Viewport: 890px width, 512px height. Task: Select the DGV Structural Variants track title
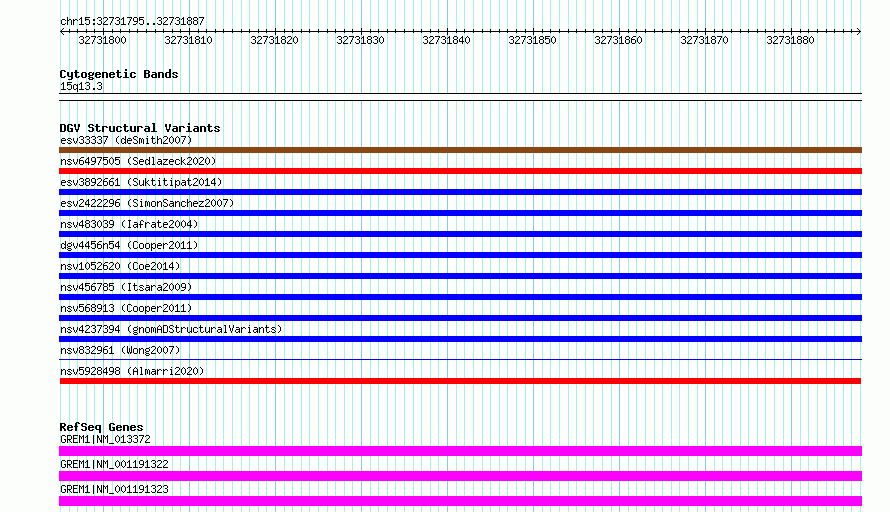(x=140, y=128)
